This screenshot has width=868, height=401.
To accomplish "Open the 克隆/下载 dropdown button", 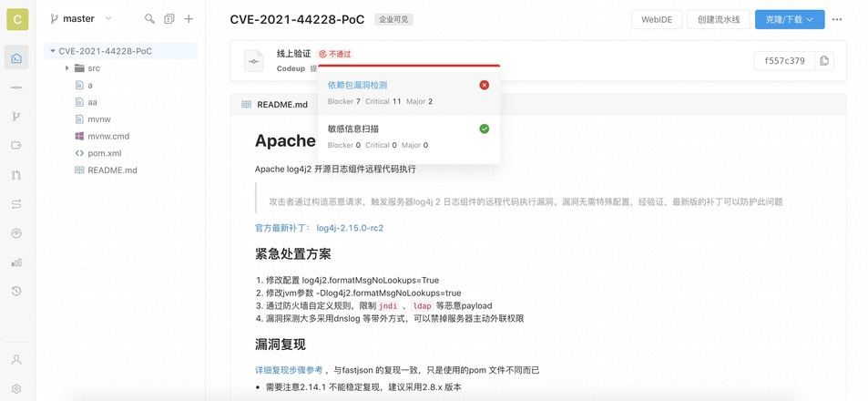I will pyautogui.click(x=790, y=19).
